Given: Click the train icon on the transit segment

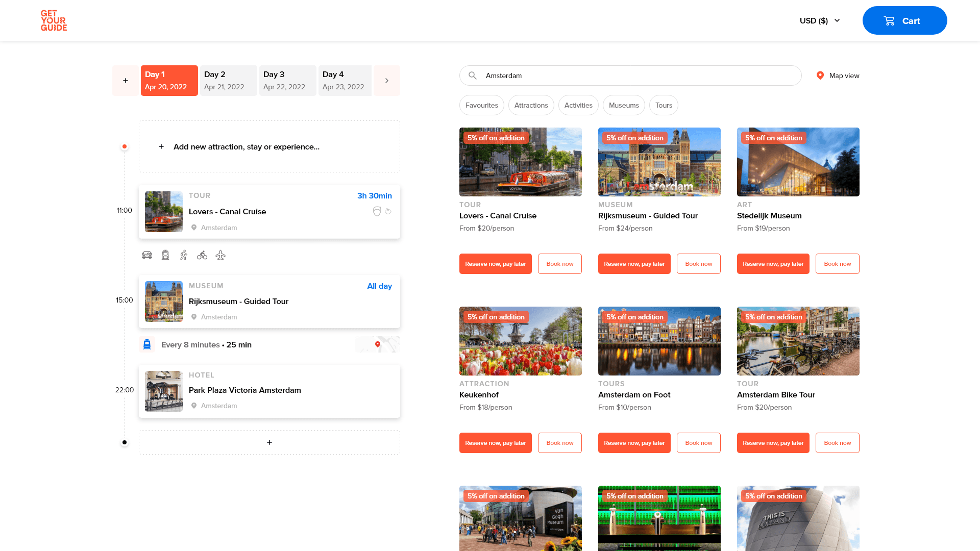Looking at the screenshot, I should pyautogui.click(x=147, y=344).
